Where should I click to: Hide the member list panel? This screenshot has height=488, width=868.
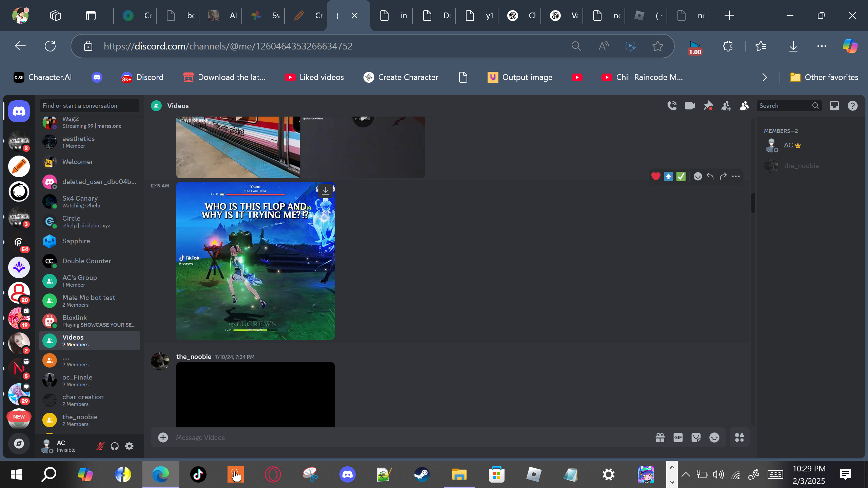(x=744, y=106)
